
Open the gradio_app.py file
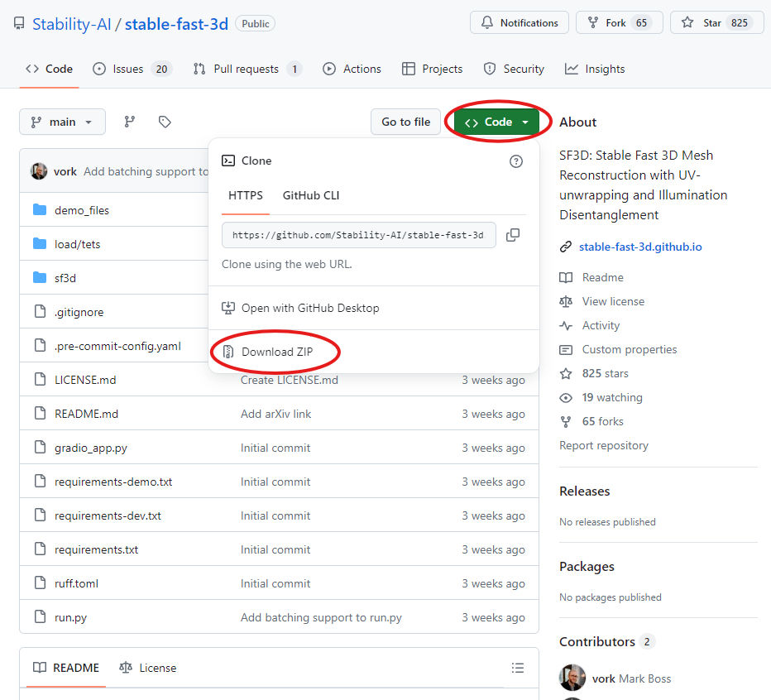(x=91, y=448)
